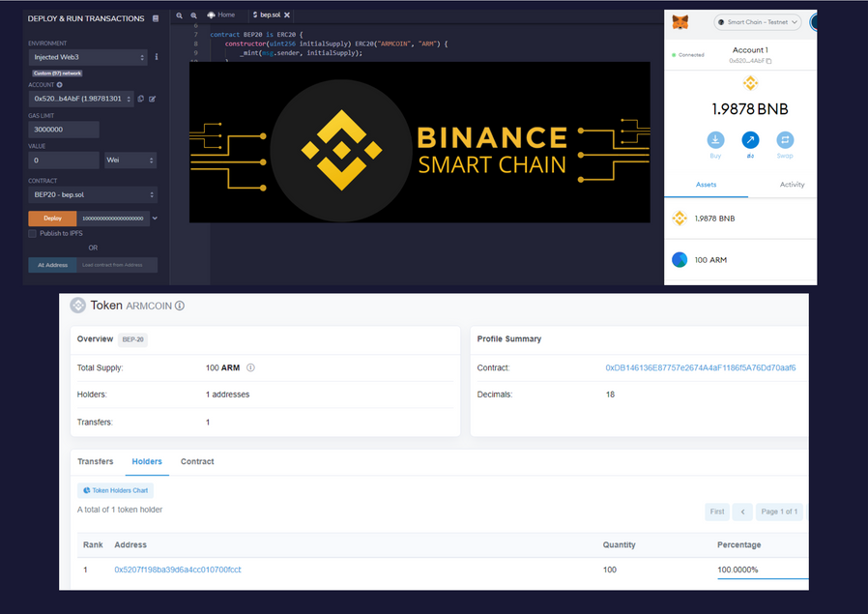This screenshot has height=614, width=868.
Task: Click the sign message edit icon beside account
Action: click(x=153, y=99)
